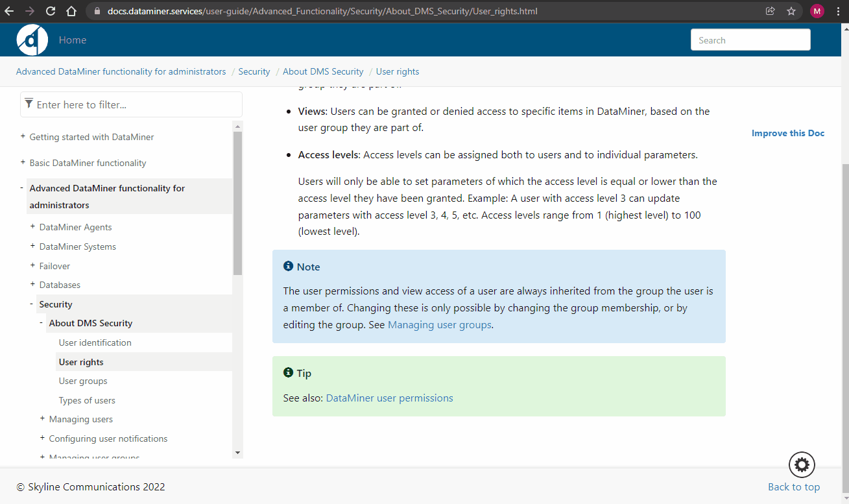Image resolution: width=849 pixels, height=504 pixels.
Task: Expand the Failover node
Action: pyautogui.click(x=33, y=266)
